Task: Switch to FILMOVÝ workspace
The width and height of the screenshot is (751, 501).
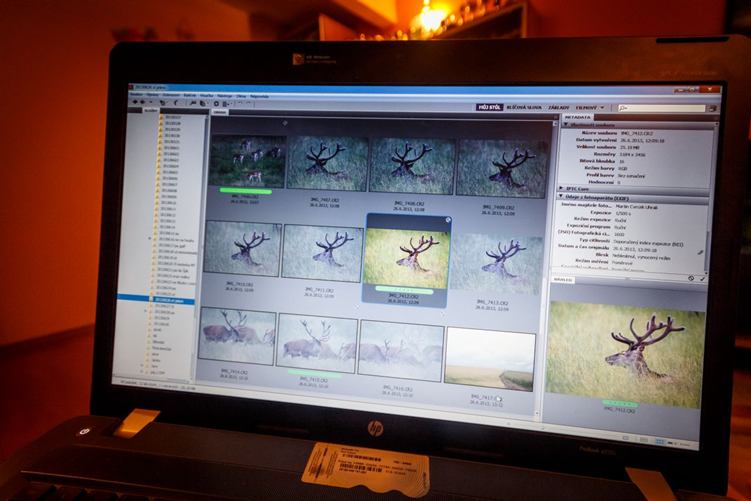Action: point(586,108)
